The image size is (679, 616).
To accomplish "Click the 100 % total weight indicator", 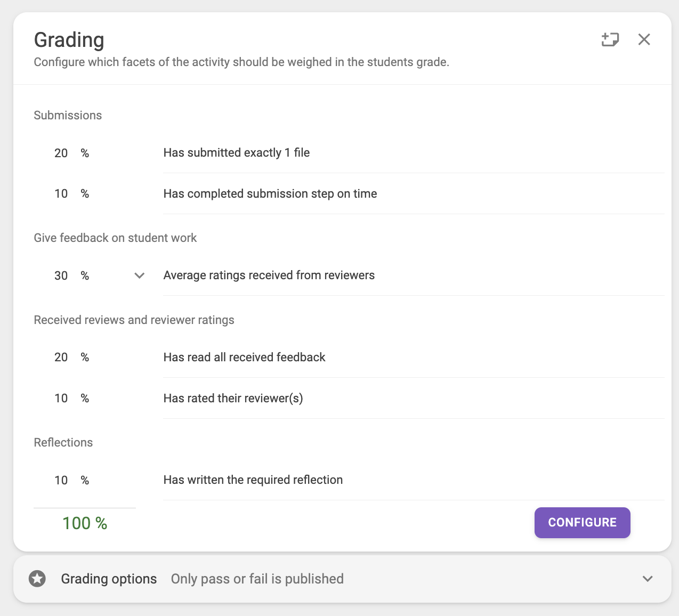I will pos(85,523).
